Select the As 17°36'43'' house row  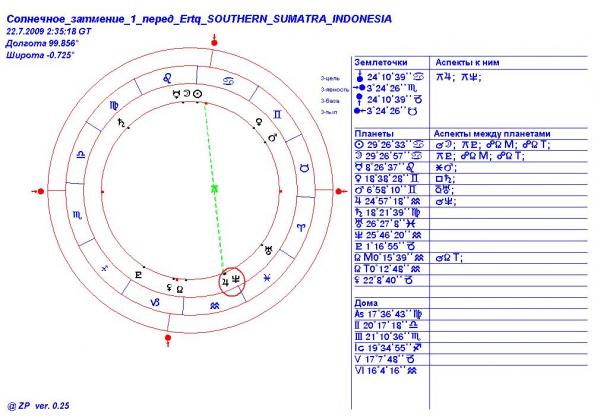pyautogui.click(x=388, y=314)
